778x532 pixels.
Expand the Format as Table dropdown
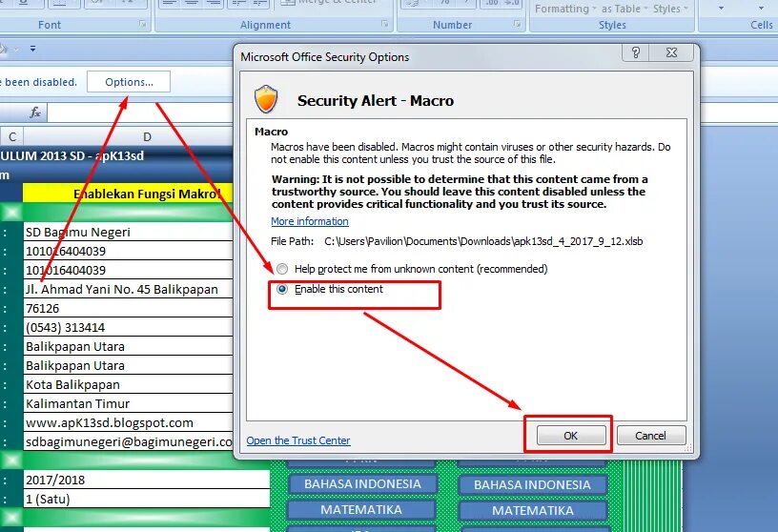tap(646, 9)
